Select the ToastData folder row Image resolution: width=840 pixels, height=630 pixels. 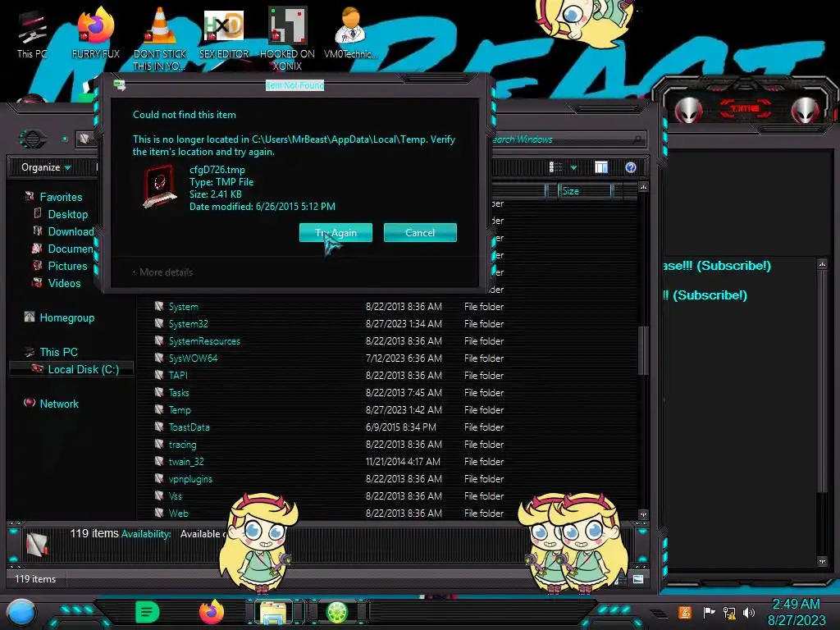[x=387, y=427]
